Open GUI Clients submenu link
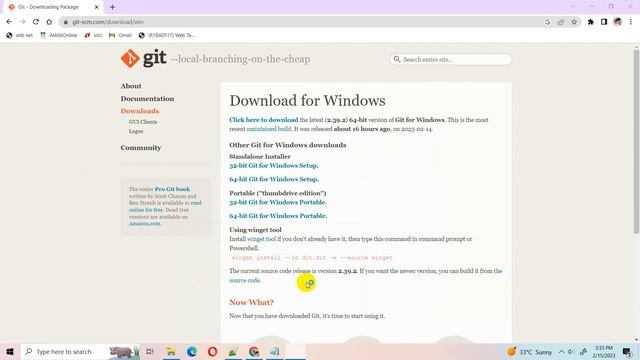640x360 pixels. click(143, 122)
